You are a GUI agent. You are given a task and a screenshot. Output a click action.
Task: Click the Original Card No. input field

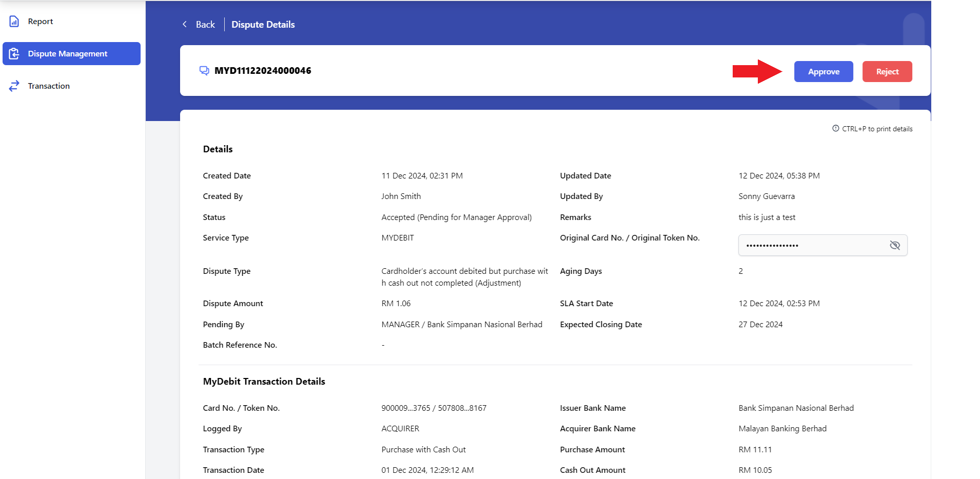tap(822, 245)
